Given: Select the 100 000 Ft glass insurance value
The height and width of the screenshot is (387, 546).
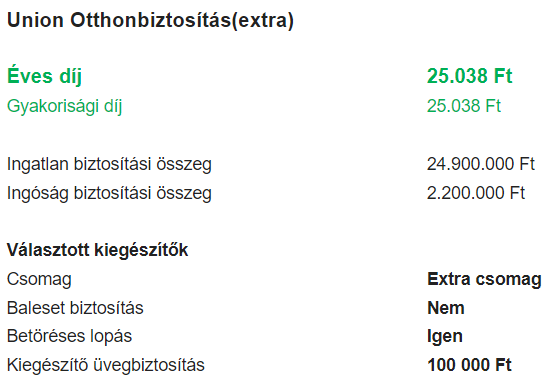Looking at the screenshot, I should 469,365.
